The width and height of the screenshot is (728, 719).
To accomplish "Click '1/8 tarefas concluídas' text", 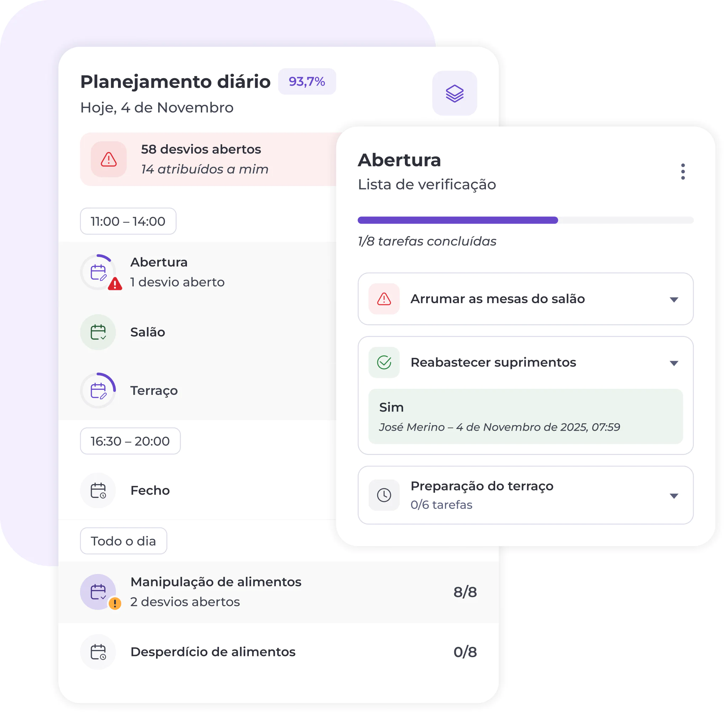I will (427, 241).
